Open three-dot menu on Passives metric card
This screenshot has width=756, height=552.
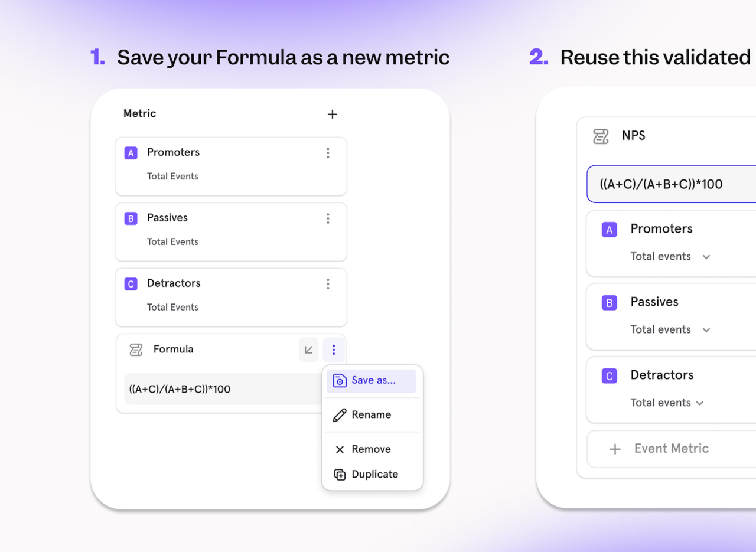coord(328,219)
